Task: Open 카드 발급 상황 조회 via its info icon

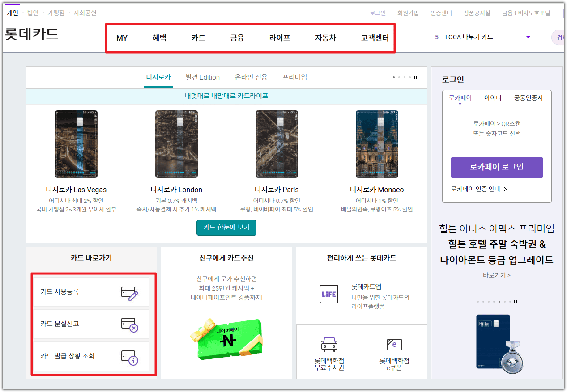Action: coord(130,357)
